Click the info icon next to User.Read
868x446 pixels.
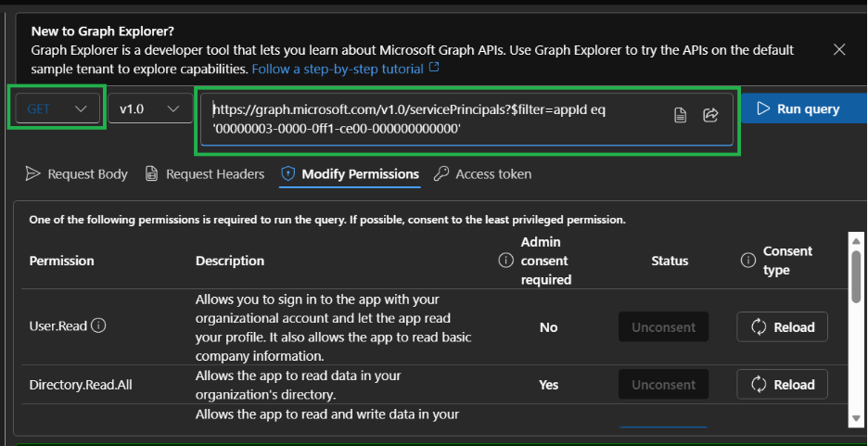[98, 325]
